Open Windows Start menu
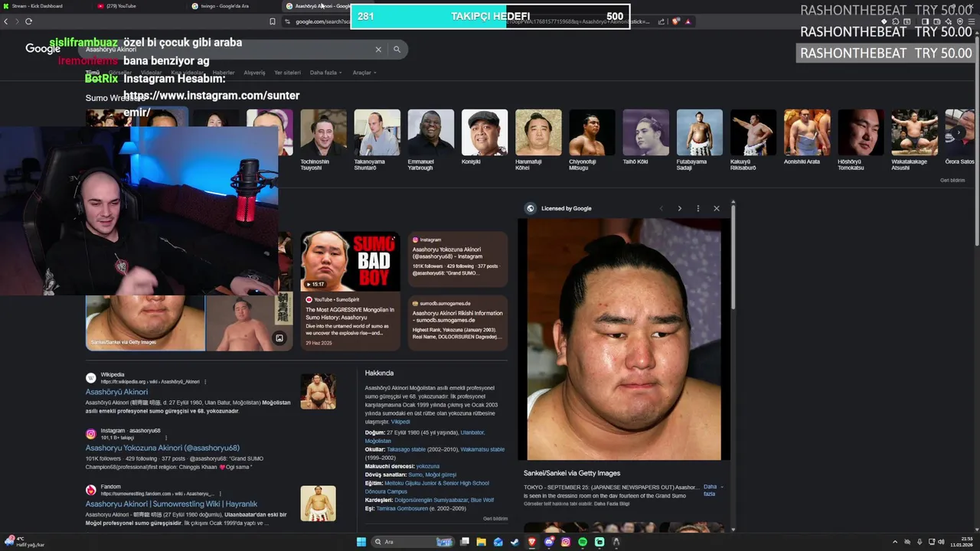This screenshot has width=980, height=551. click(x=361, y=542)
